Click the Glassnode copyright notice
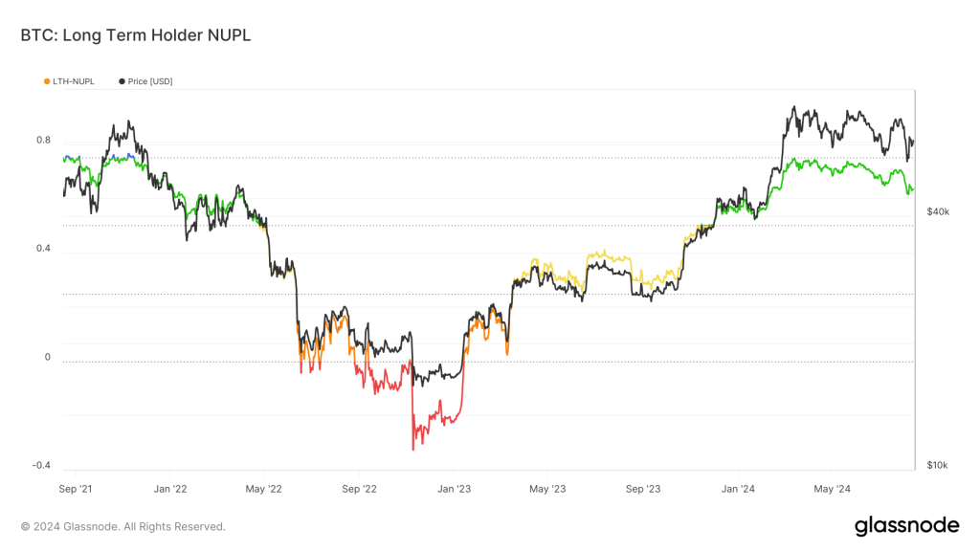 (123, 526)
